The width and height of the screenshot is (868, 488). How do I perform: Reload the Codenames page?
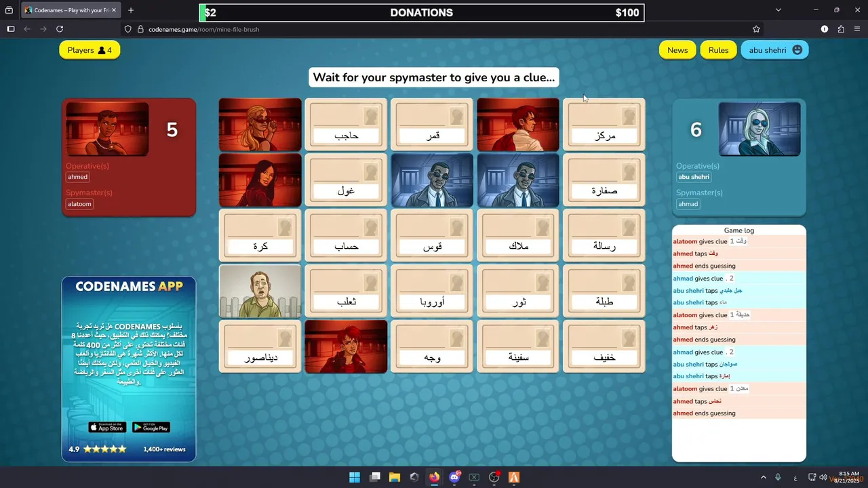click(x=60, y=29)
